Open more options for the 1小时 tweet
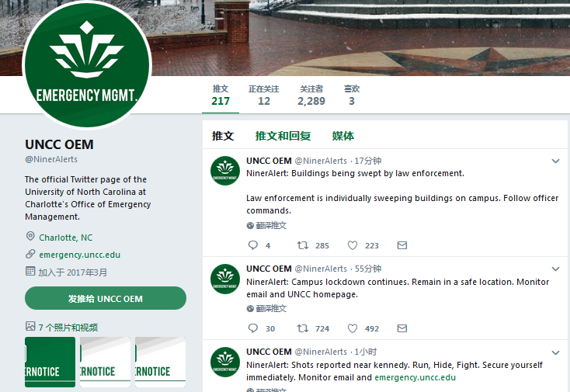This screenshot has width=570, height=392. coord(555,352)
